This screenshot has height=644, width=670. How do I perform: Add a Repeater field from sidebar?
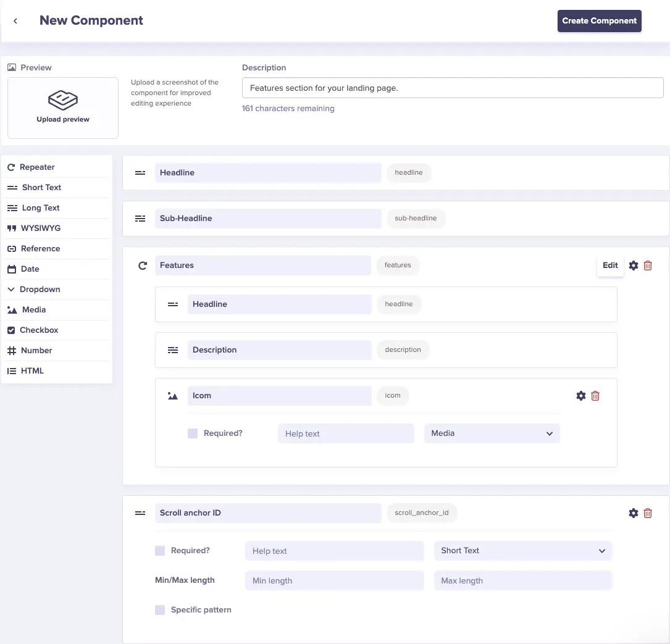(37, 167)
